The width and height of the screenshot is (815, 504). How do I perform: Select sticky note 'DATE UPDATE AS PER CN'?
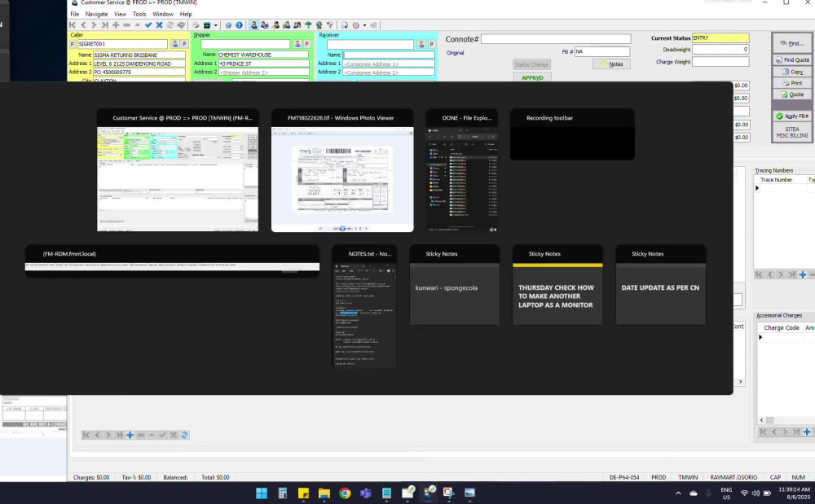pyautogui.click(x=661, y=285)
